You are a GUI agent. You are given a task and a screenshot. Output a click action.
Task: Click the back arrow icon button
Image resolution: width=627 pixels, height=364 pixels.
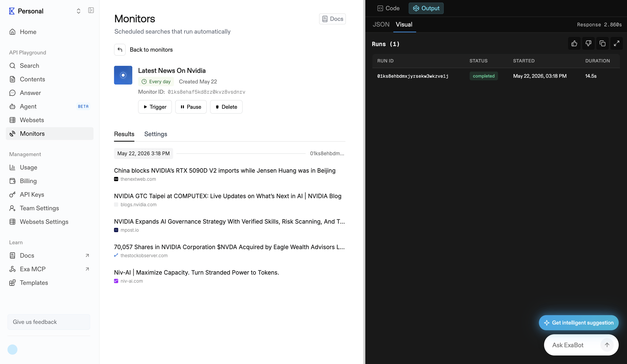pos(120,50)
